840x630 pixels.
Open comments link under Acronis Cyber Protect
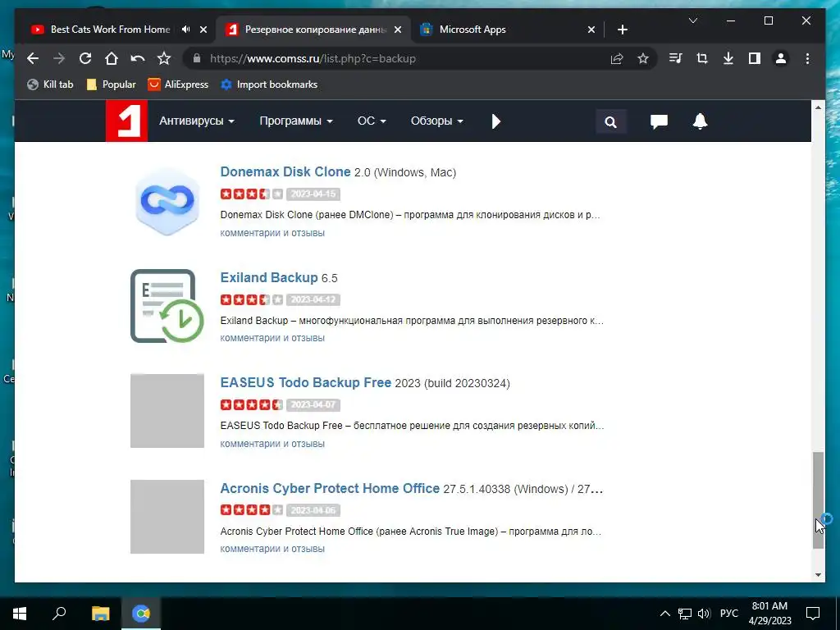(x=272, y=549)
